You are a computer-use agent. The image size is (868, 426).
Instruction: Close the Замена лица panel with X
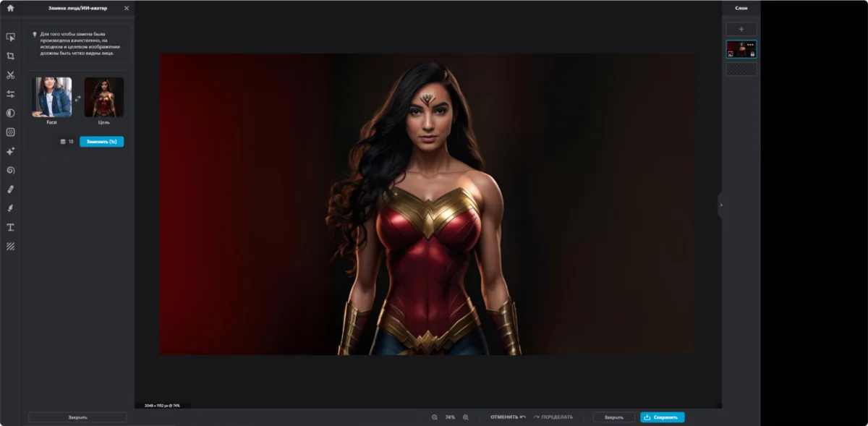[x=127, y=8]
